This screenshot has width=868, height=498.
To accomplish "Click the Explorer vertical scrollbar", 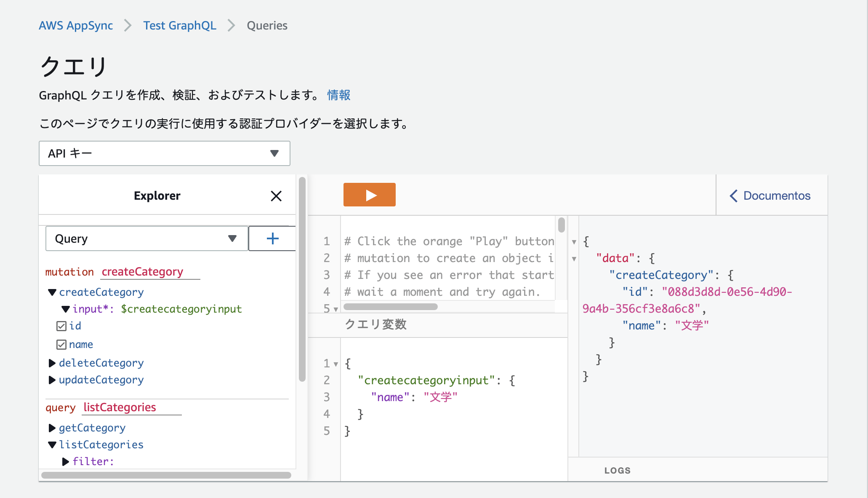I will click(302, 279).
